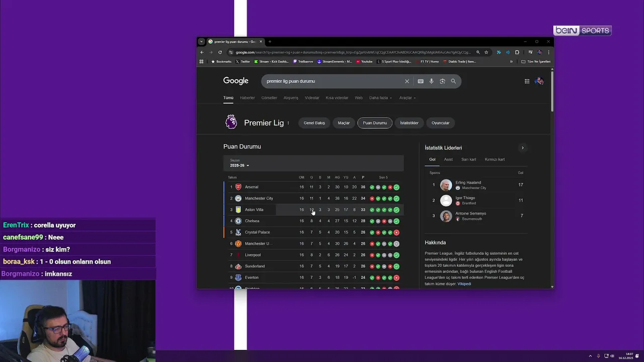Image resolution: width=644 pixels, height=362 pixels.
Task: Select the Asist statistics tab
Action: pos(448,159)
